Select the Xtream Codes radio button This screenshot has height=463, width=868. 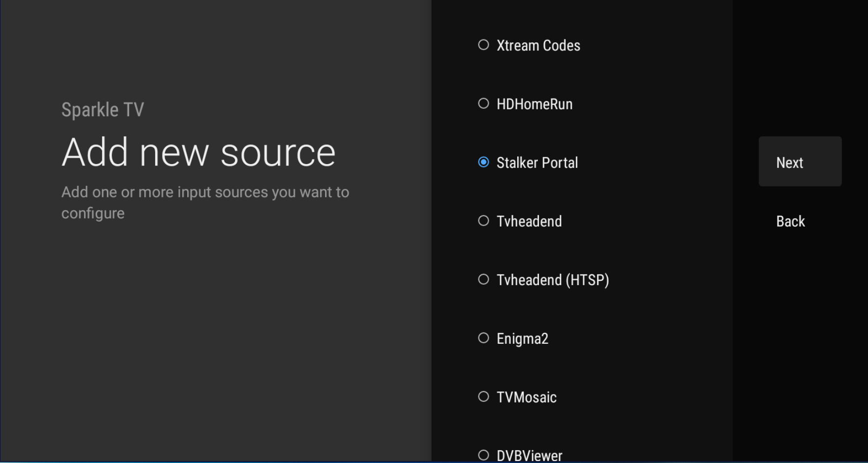[483, 45]
